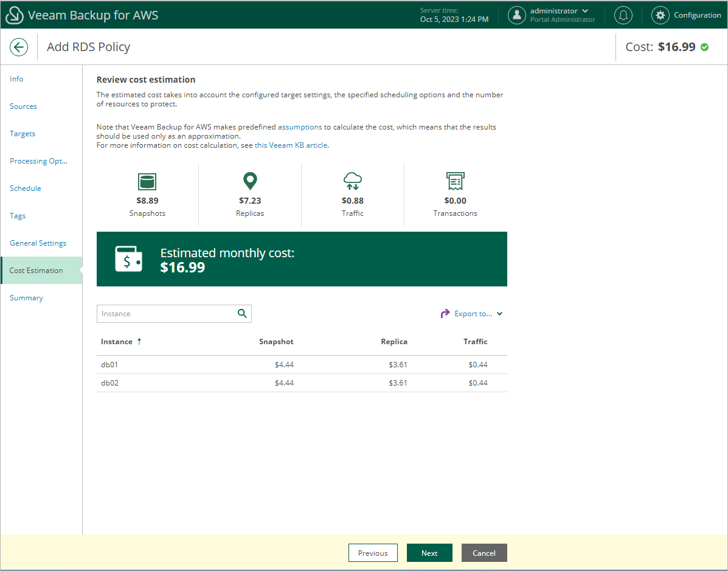The image size is (728, 571).
Task: Open the General Settings step
Action: click(38, 243)
